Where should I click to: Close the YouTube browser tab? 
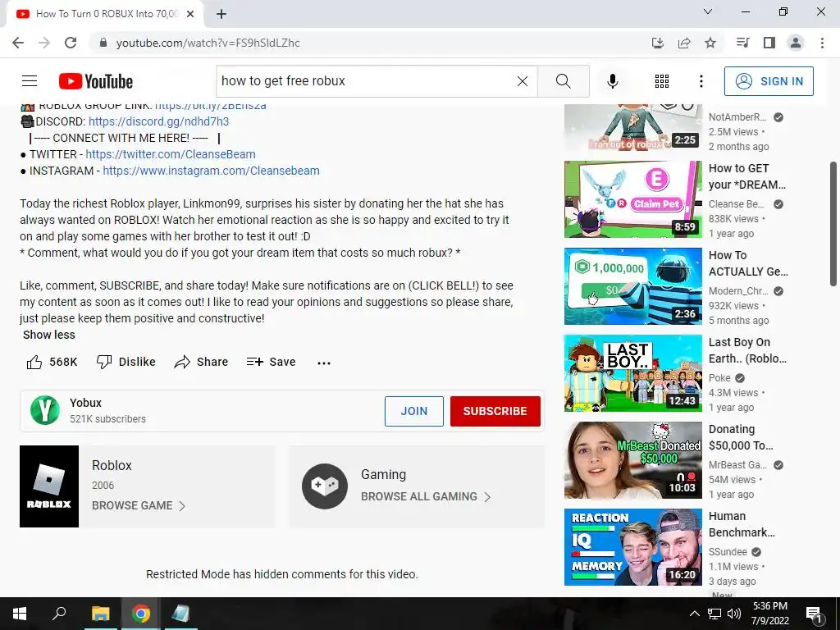[x=190, y=14]
